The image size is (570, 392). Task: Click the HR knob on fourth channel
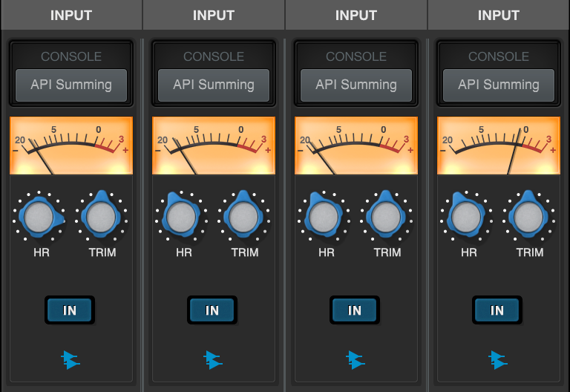(x=465, y=216)
